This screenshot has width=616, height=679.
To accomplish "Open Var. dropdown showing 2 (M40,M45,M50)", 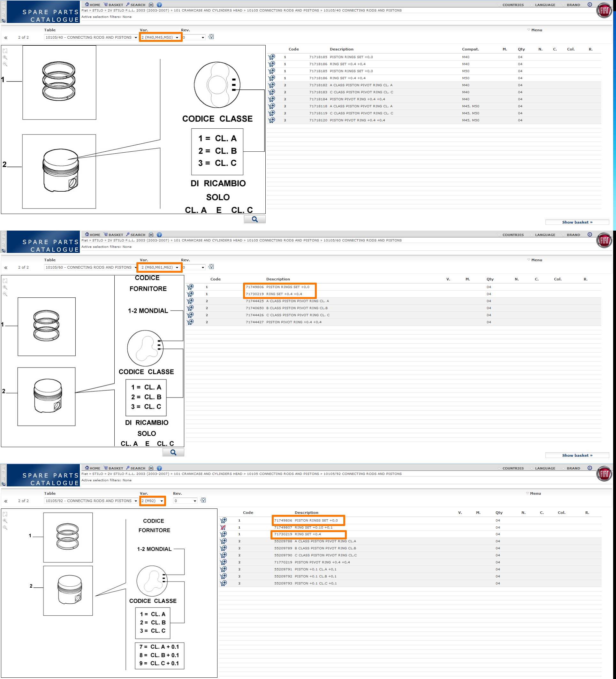I will 160,37.
